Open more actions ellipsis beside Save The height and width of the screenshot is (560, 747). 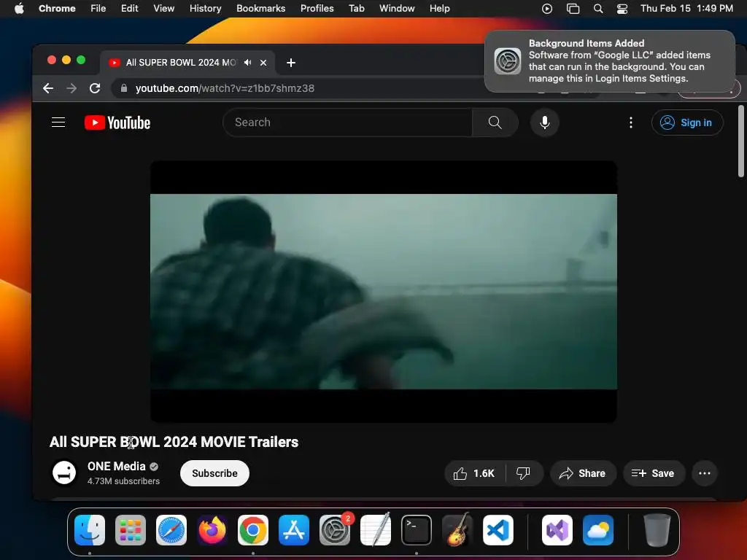[x=705, y=473]
